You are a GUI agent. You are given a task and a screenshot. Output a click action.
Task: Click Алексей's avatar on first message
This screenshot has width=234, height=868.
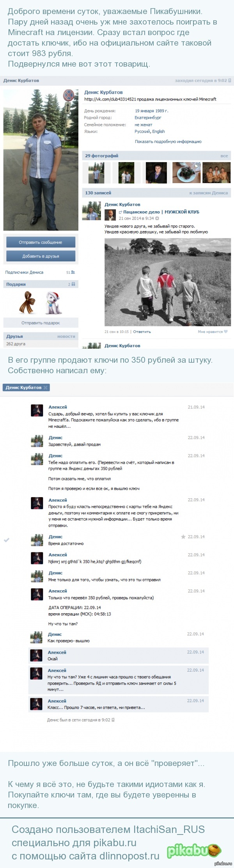tap(37, 410)
